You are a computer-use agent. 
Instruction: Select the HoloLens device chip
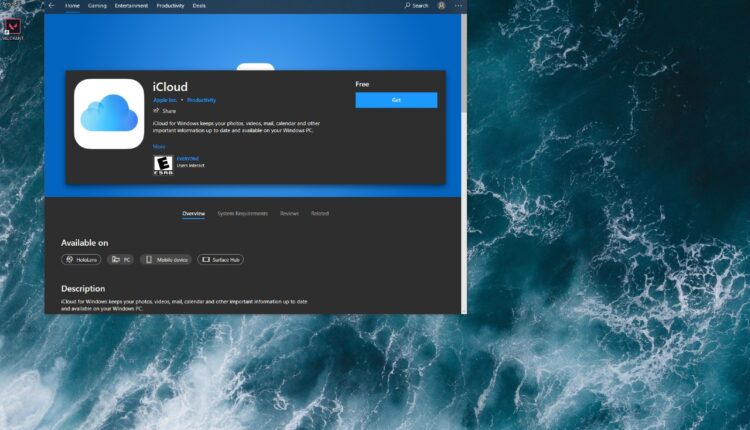pos(81,259)
